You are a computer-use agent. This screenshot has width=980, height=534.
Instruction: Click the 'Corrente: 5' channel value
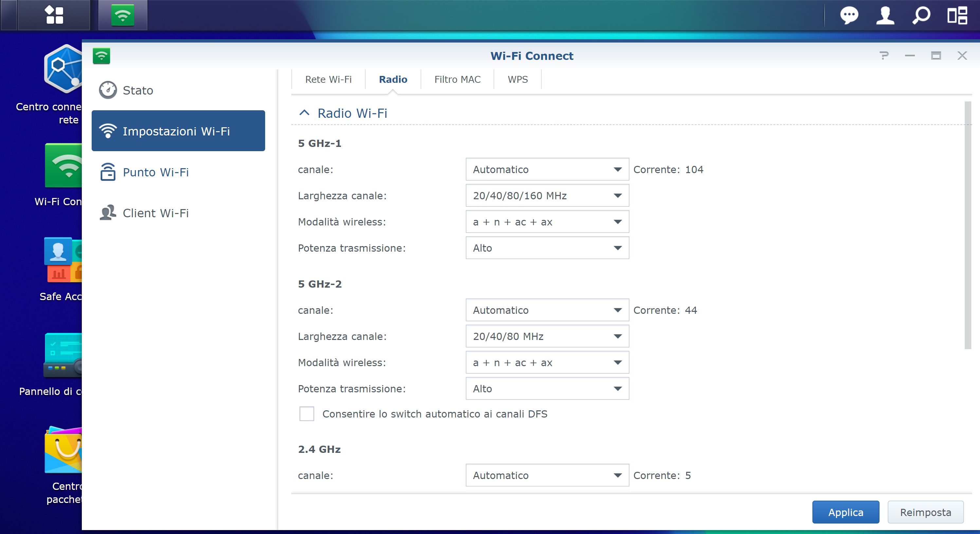click(x=662, y=476)
